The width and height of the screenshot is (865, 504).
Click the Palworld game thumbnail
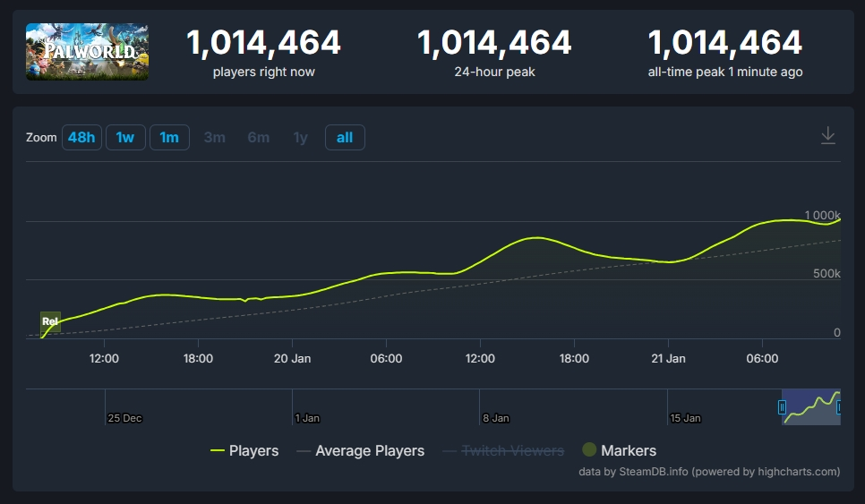87,52
